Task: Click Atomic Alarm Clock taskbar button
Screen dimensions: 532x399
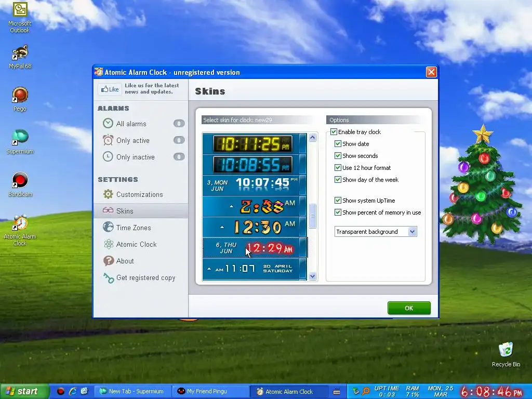Action: point(288,391)
